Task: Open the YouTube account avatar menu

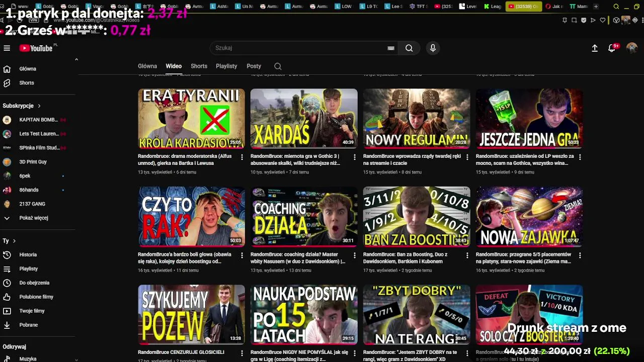Action: (x=632, y=48)
